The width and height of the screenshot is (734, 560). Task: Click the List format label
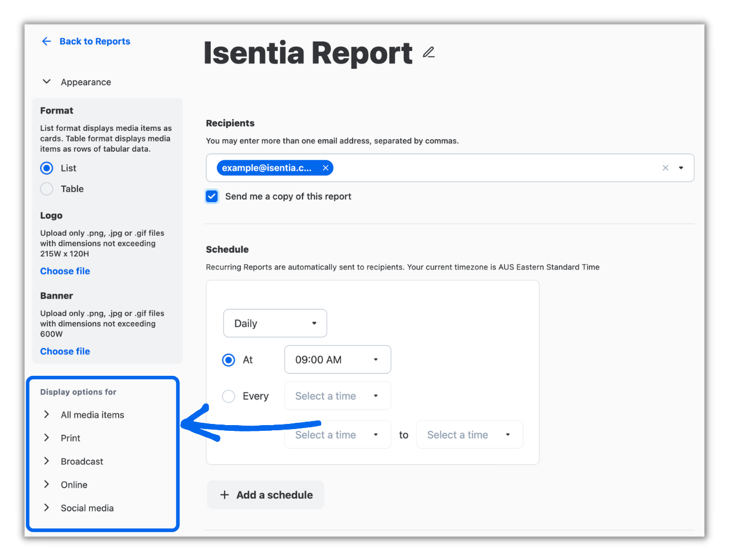68,168
